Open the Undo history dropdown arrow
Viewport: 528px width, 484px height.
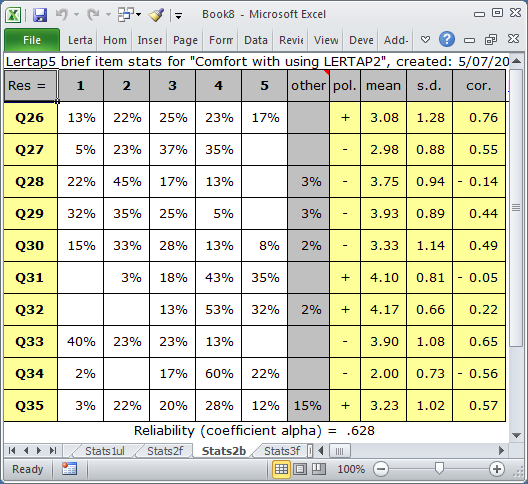(x=76, y=14)
